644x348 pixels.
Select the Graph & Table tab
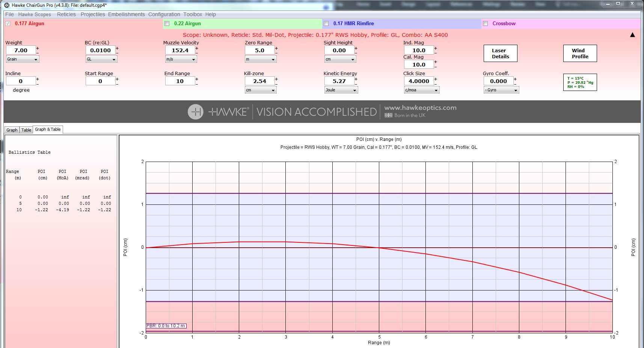(x=48, y=129)
